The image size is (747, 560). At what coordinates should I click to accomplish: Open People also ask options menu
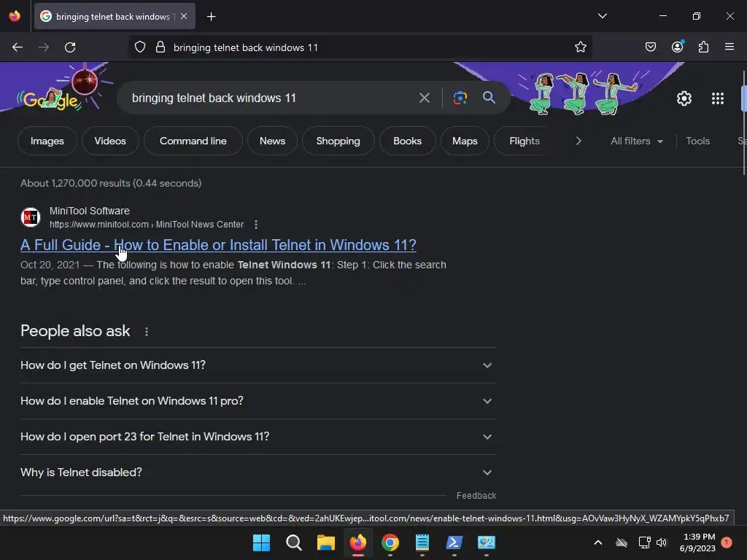click(147, 332)
